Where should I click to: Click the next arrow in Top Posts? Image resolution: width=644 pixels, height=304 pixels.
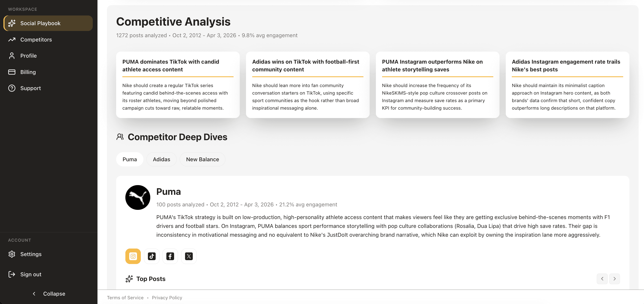pos(615,278)
